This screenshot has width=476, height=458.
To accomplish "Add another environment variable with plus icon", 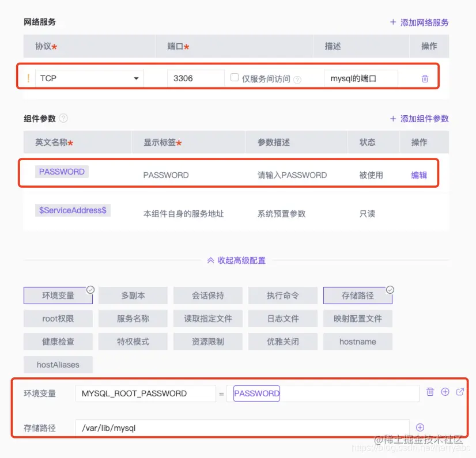I will [x=445, y=392].
